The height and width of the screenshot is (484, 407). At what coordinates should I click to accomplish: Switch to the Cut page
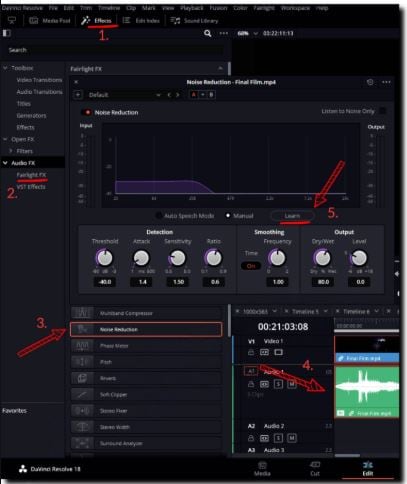click(315, 468)
